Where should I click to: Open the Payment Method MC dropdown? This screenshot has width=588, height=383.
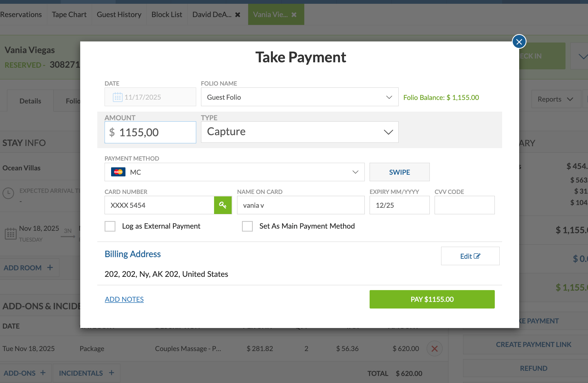pyautogui.click(x=234, y=172)
